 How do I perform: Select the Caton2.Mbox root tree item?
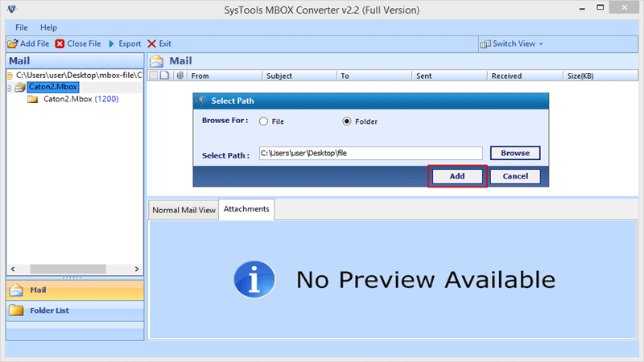[x=52, y=87]
